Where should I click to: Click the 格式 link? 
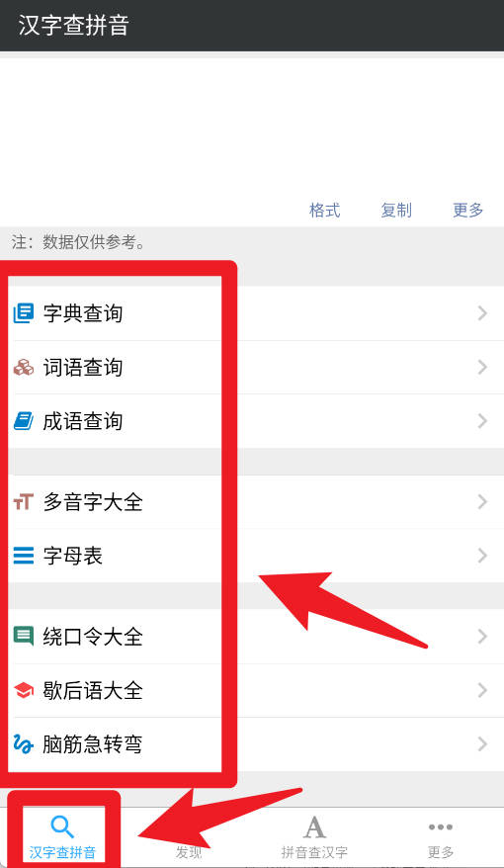[x=325, y=211]
